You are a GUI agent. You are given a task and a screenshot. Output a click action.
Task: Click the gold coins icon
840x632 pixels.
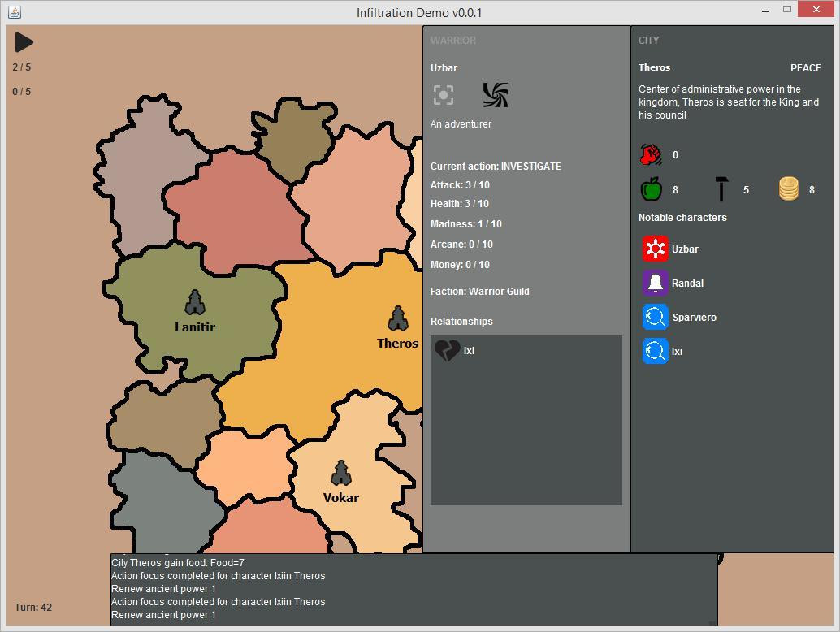pyautogui.click(x=789, y=189)
